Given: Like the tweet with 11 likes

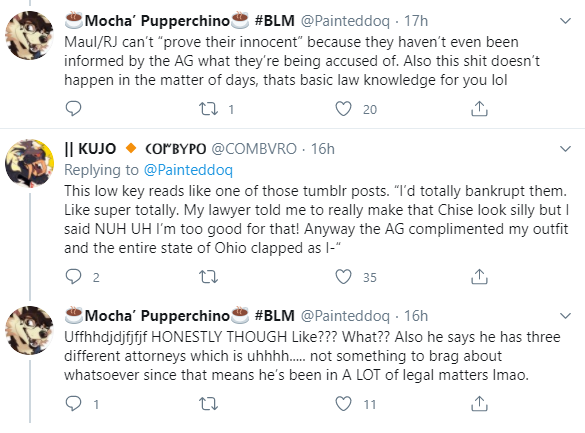Looking at the screenshot, I should pos(343,404).
